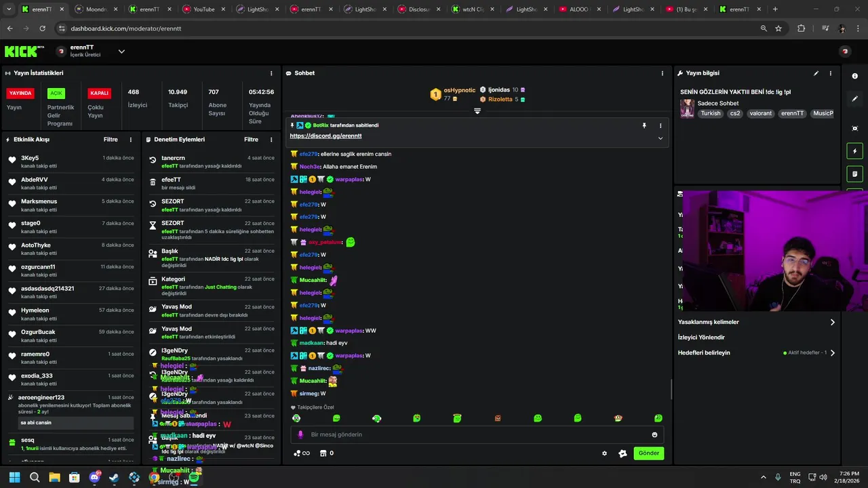The height and width of the screenshot is (488, 868).
Task: Collapse pinned message with chevron
Action: click(660, 138)
